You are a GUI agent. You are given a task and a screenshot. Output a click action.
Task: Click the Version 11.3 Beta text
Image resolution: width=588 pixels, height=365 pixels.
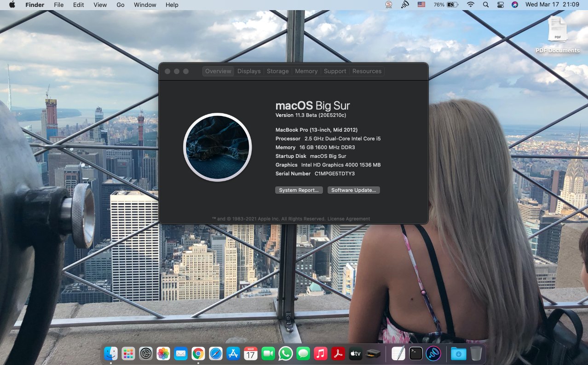tap(311, 115)
